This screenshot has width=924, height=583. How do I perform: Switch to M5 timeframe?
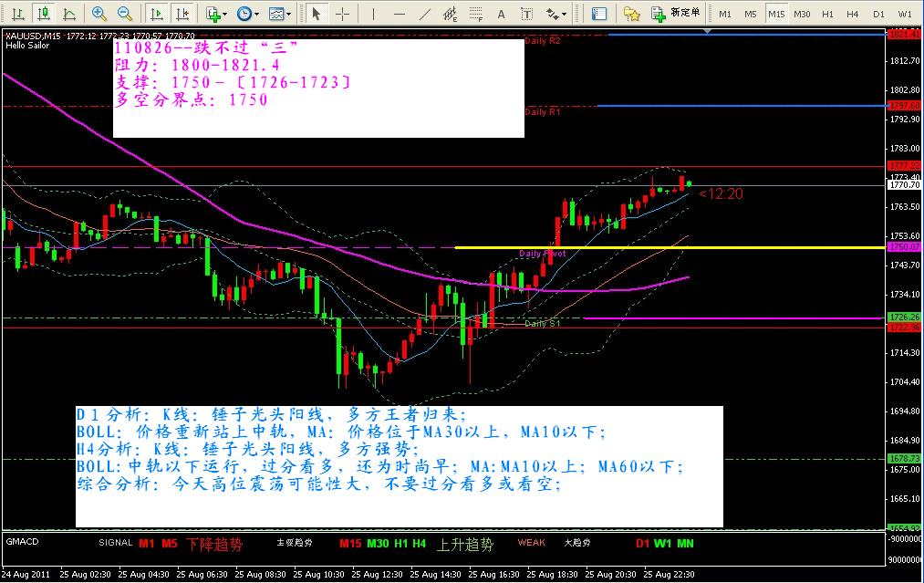click(x=750, y=14)
